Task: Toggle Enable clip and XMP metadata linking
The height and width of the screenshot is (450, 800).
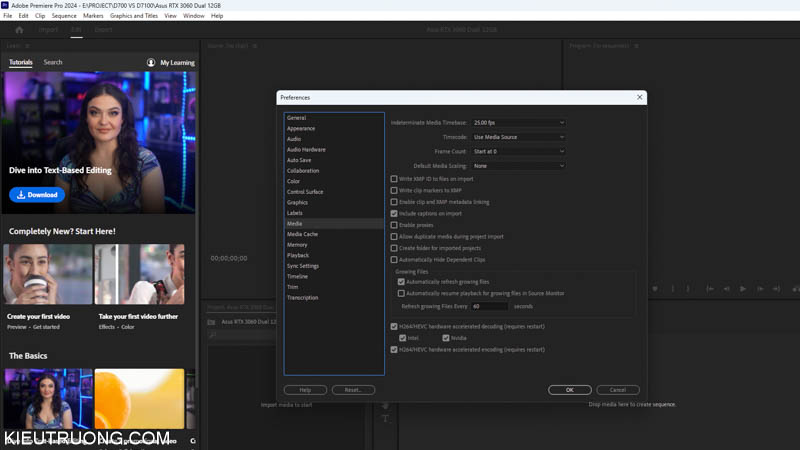Action: click(x=394, y=202)
